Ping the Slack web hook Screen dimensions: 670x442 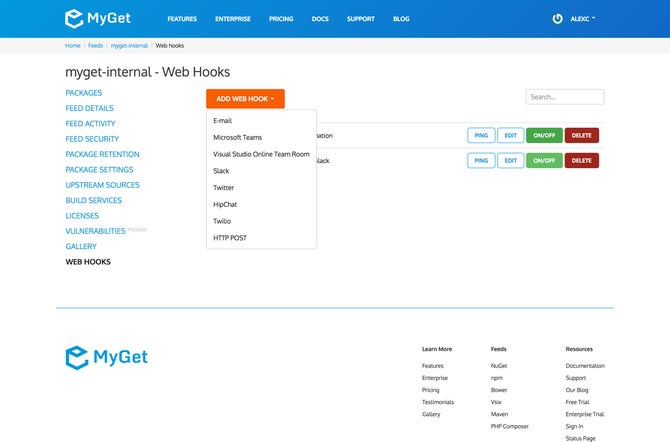pyautogui.click(x=481, y=160)
